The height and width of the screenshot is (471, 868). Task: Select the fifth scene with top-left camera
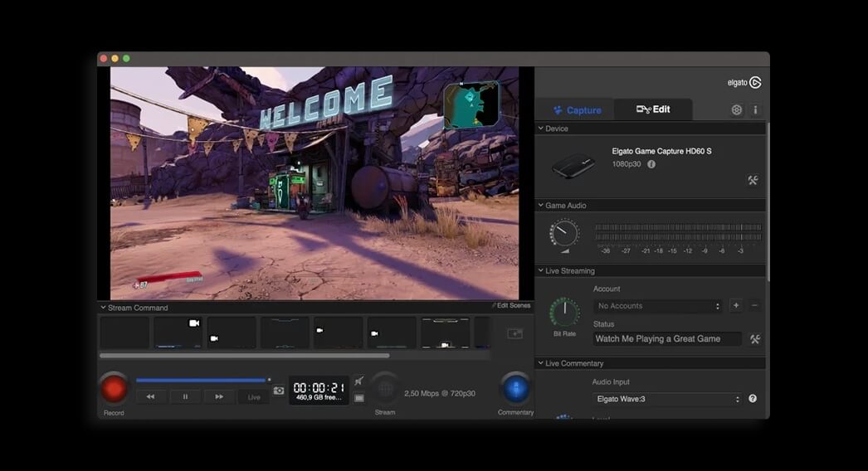339,333
